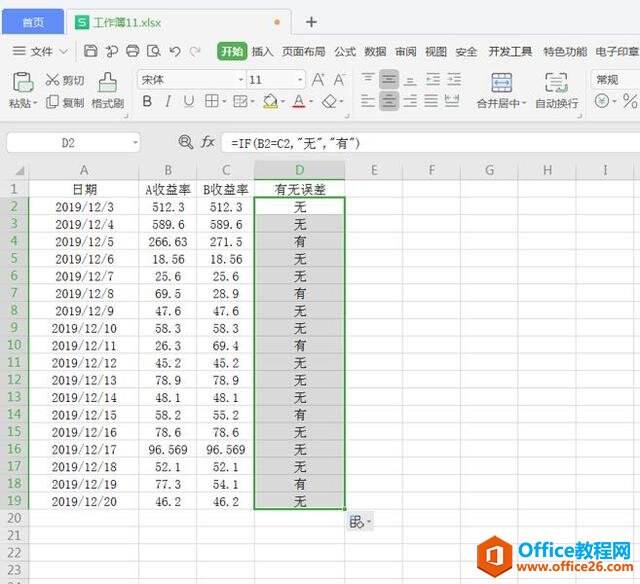Decrease font size with smaller A
Image resolution: width=640 pixels, height=584 pixels.
pos(339,80)
